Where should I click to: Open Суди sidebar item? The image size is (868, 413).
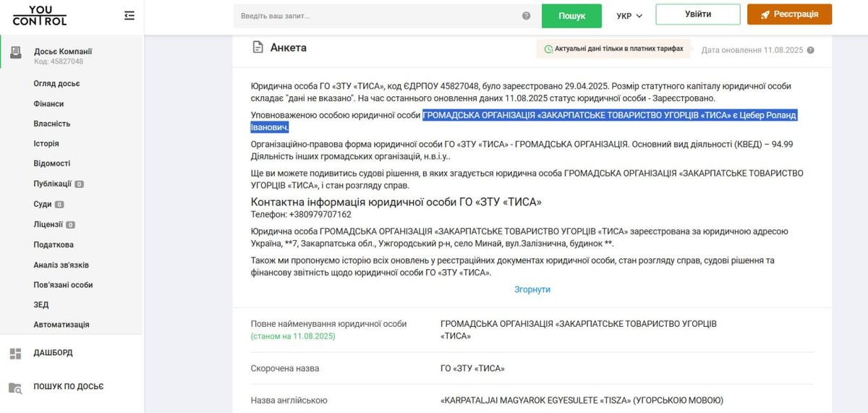pos(43,205)
